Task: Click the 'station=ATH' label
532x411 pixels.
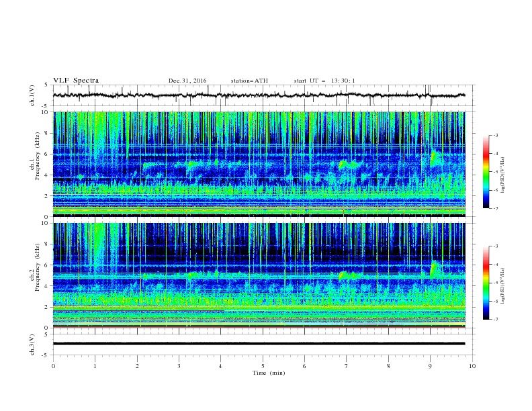Action: 249,81
